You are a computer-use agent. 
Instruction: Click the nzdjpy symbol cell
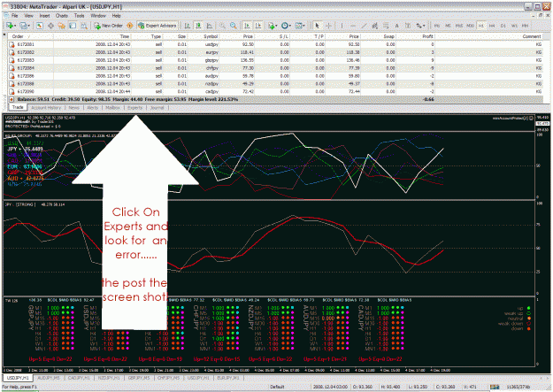tap(211, 84)
